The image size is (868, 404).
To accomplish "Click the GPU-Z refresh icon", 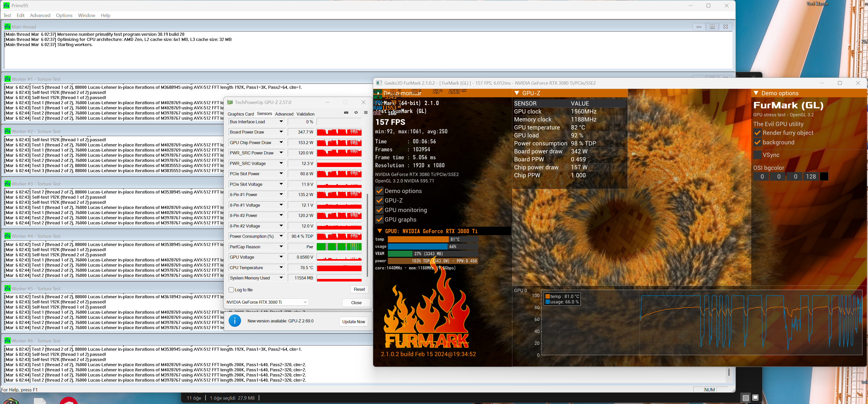I will pyautogui.click(x=356, y=113).
